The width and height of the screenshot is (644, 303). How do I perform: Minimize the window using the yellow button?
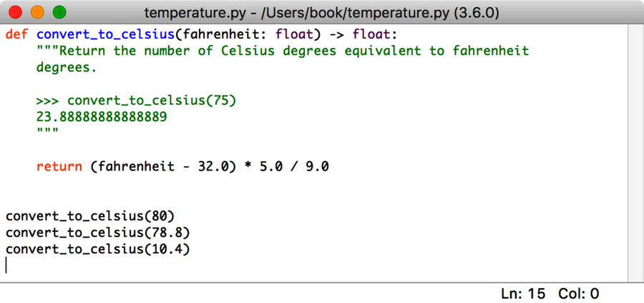pyautogui.click(x=37, y=12)
